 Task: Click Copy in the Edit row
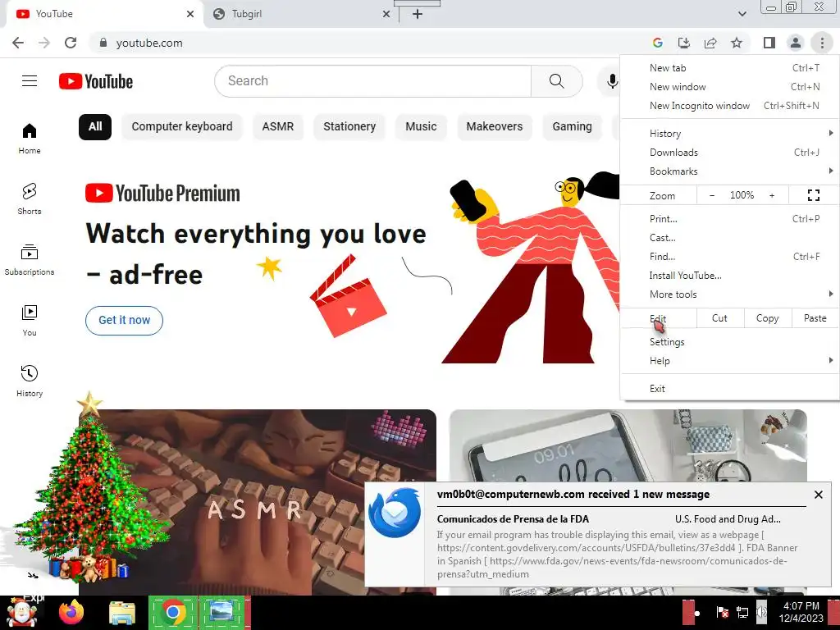767,318
